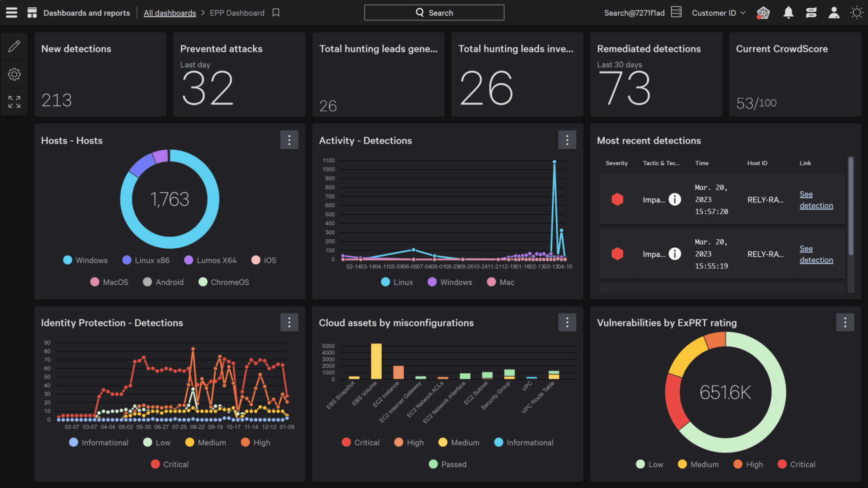Enter fullscreen with expand arrows icon
The width and height of the screenshot is (868, 488).
tap(14, 102)
